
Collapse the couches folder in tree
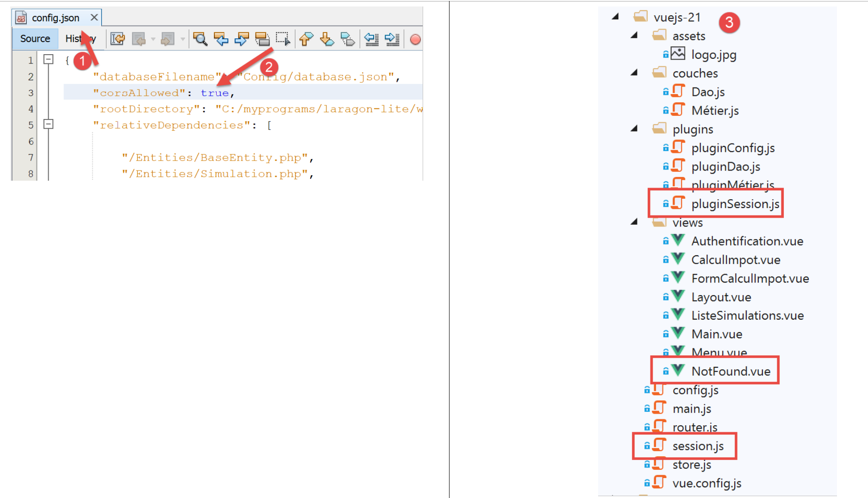(634, 73)
